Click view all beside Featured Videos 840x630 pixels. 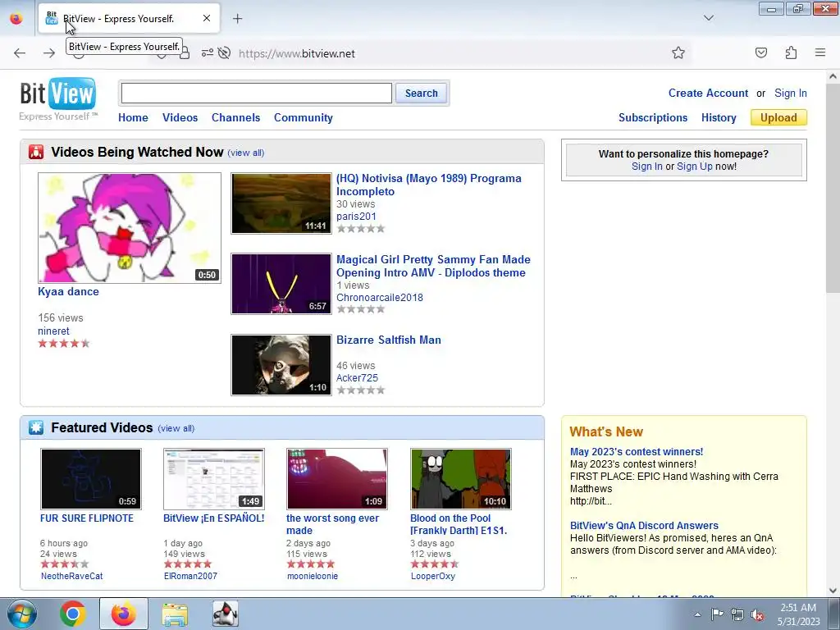tap(176, 428)
